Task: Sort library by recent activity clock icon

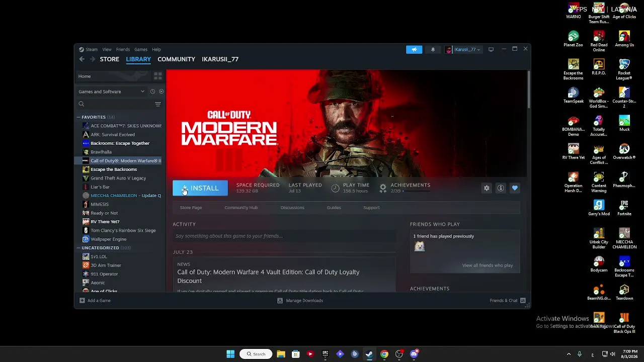Action: coord(152,92)
